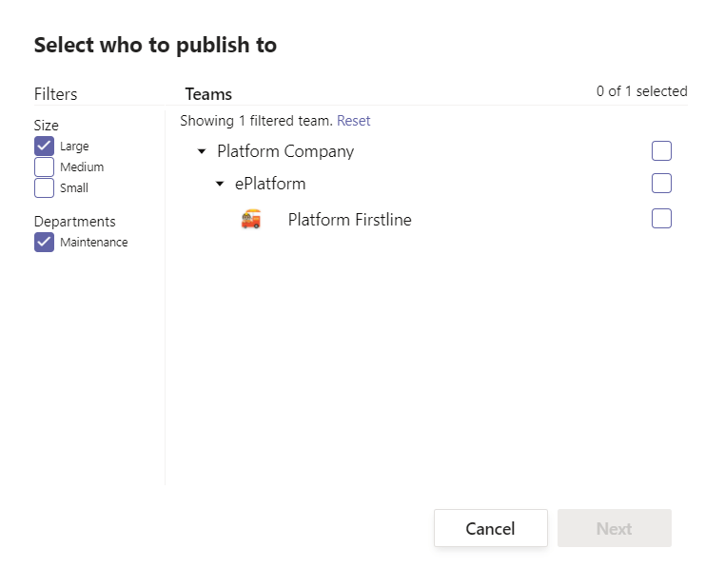Reset the team filters via Reset link

tap(353, 121)
